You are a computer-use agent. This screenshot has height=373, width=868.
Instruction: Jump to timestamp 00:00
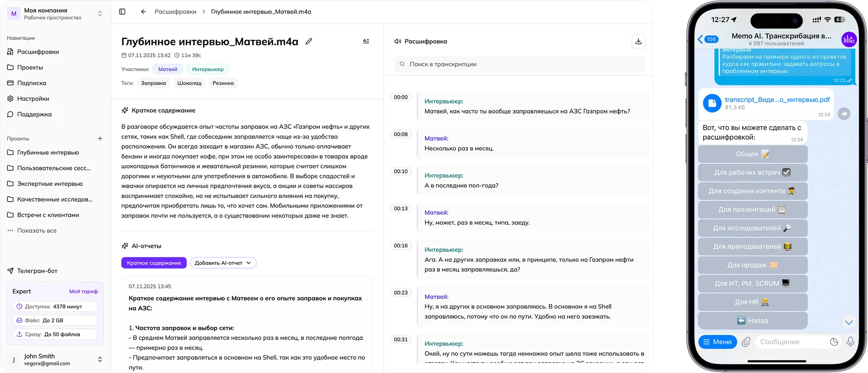click(401, 97)
